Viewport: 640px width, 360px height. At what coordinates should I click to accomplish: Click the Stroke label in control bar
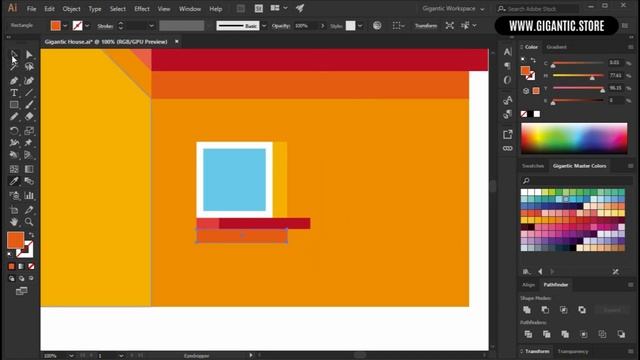[105, 26]
